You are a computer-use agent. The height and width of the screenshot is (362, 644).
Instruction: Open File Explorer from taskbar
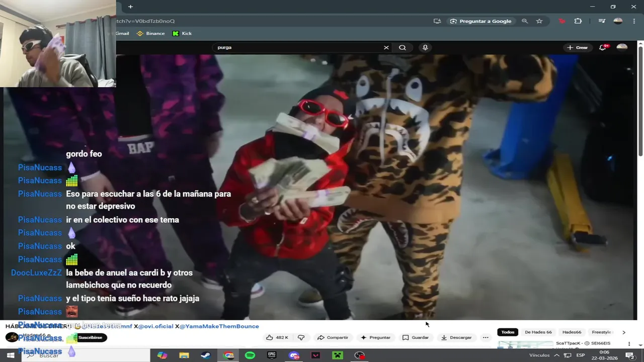[x=184, y=355]
